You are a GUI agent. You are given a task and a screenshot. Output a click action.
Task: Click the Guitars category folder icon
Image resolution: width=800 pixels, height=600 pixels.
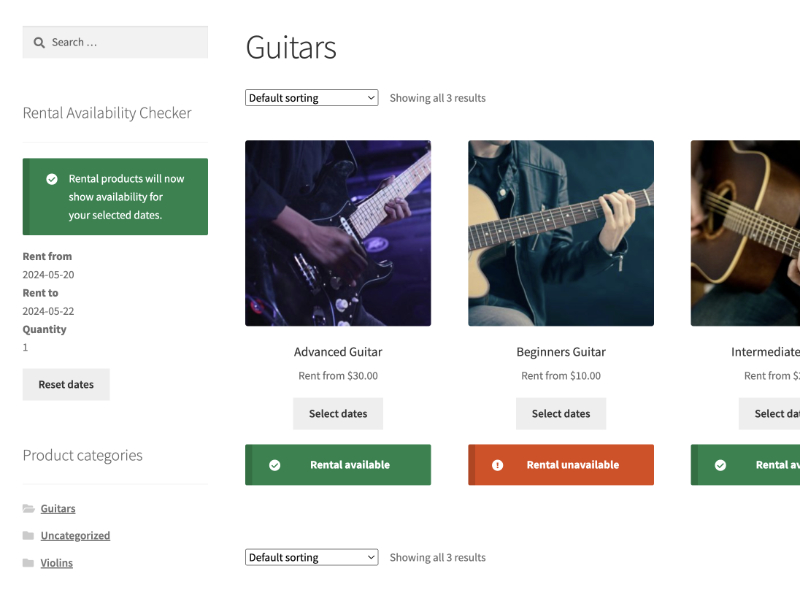[x=29, y=509]
